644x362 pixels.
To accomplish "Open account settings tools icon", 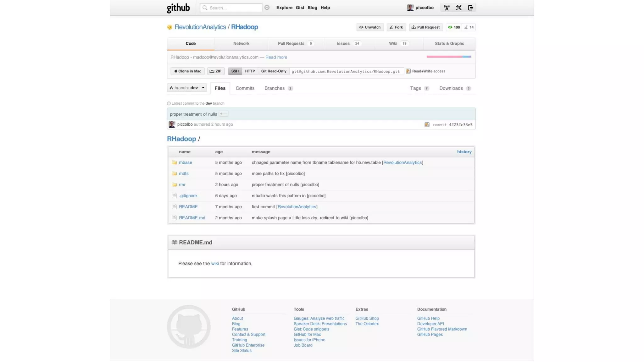I will point(459,8).
